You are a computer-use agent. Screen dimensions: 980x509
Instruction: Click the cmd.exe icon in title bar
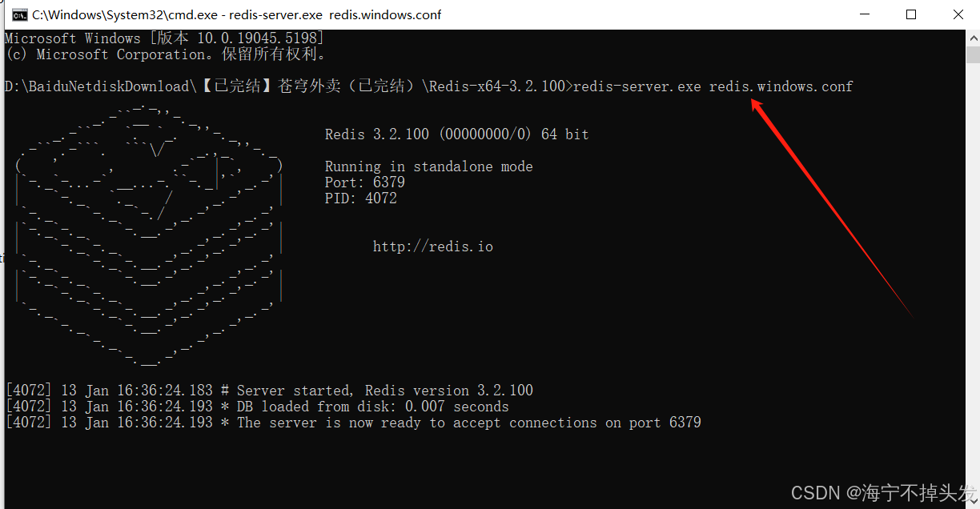(x=20, y=15)
